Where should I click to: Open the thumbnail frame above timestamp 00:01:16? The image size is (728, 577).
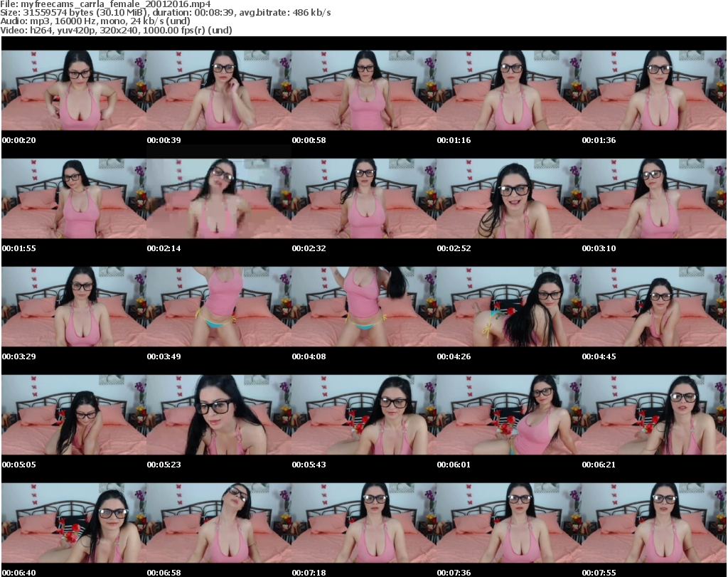click(x=509, y=90)
